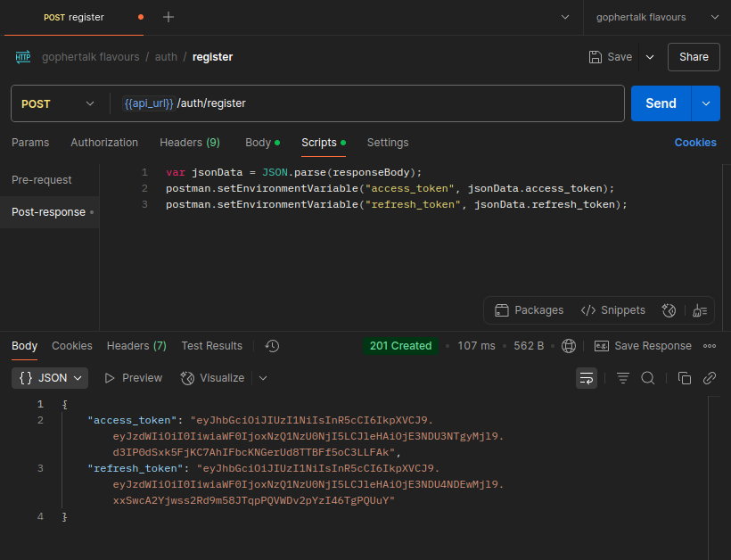The image size is (731, 560).
Task: Click the "refresh_token" key in response
Action: click(136, 468)
